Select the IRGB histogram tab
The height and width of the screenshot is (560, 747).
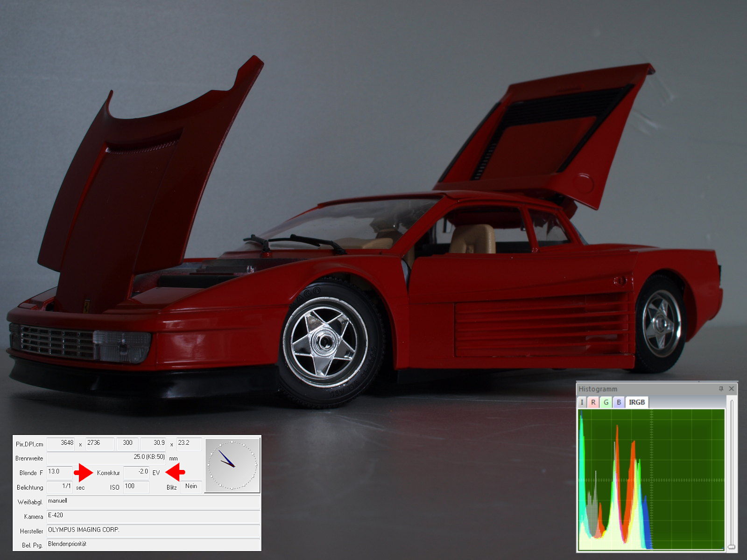pos(636,402)
